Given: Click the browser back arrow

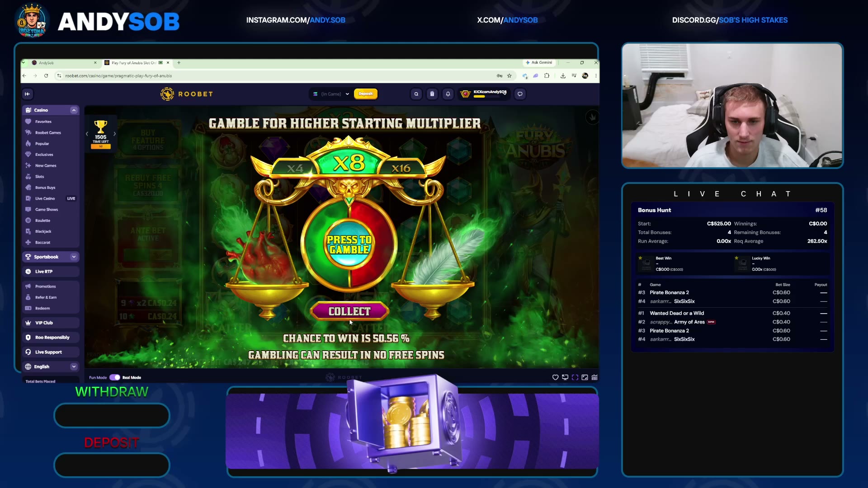Looking at the screenshot, I should tap(24, 76).
